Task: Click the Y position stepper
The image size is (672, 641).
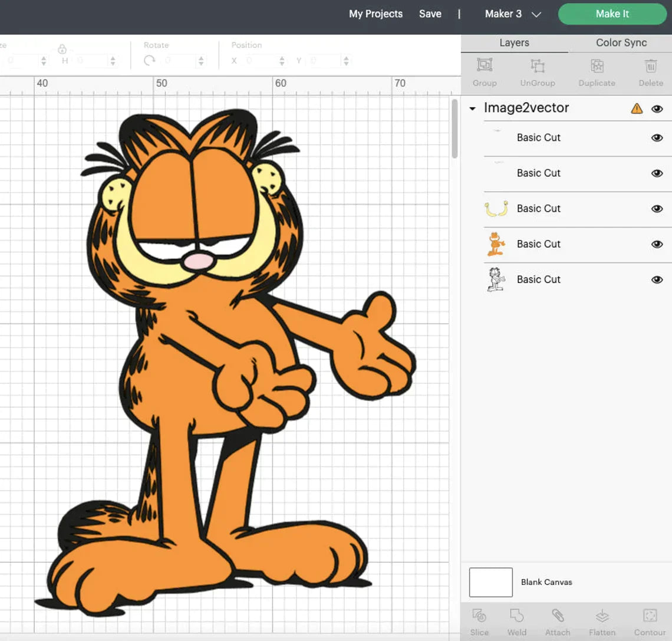Action: pyautogui.click(x=346, y=61)
